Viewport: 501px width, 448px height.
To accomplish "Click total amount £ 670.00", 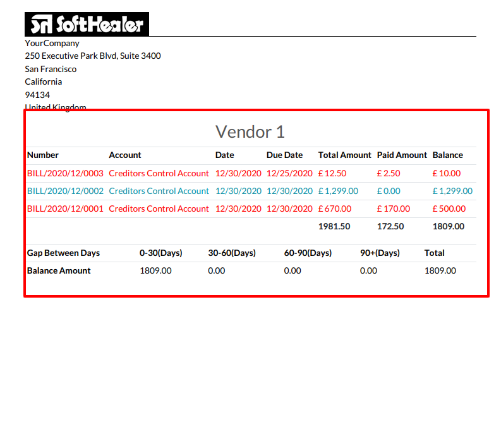I will (335, 209).
